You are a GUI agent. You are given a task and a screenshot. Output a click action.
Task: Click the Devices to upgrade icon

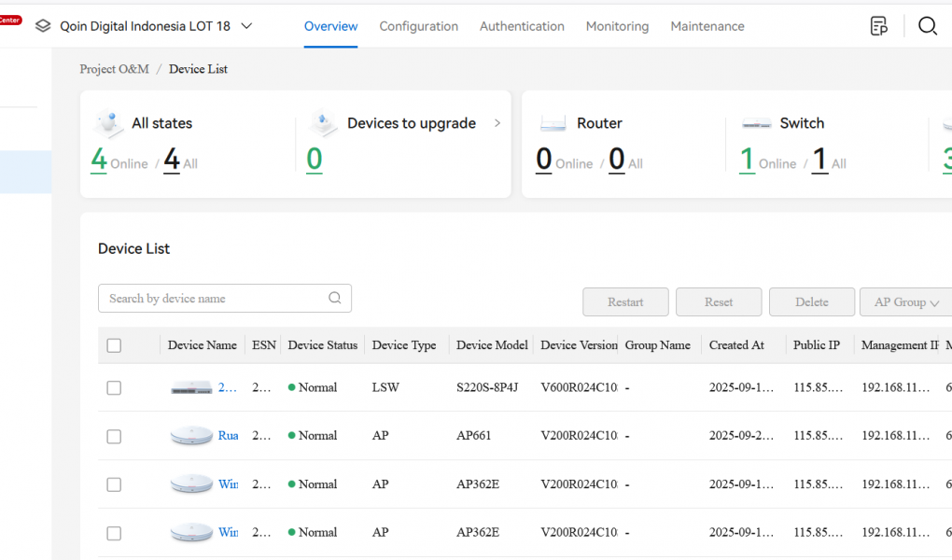(x=323, y=123)
